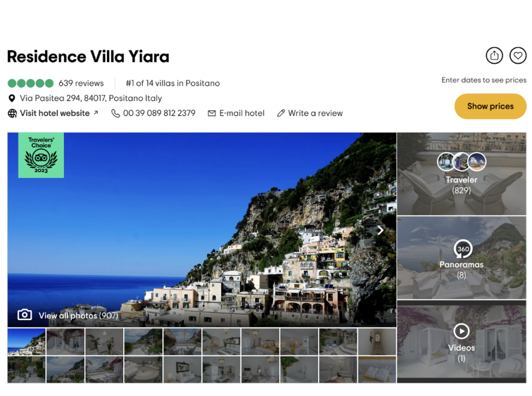Click the globe icon for hotel website
The width and height of the screenshot is (532, 396).
12,113
